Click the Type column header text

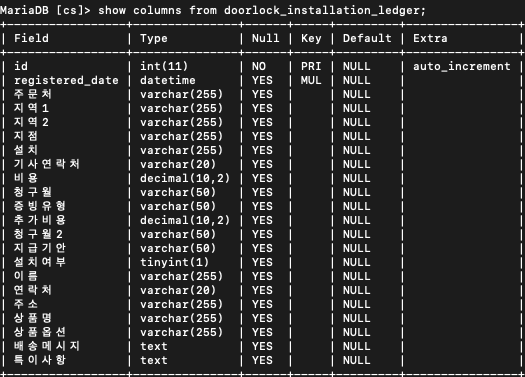point(154,38)
